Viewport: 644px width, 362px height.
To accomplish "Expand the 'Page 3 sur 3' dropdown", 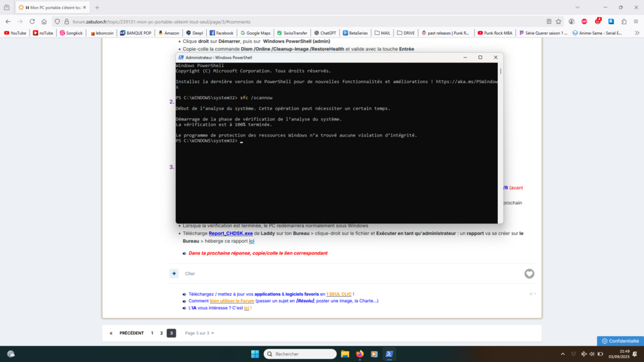I will pyautogui.click(x=199, y=333).
